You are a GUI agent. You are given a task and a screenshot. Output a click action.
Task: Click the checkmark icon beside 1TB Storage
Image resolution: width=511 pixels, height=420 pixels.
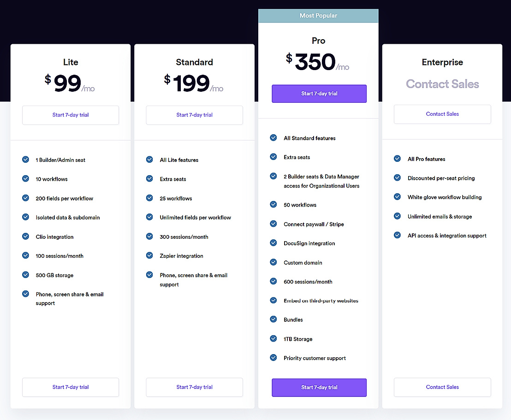[x=273, y=339]
